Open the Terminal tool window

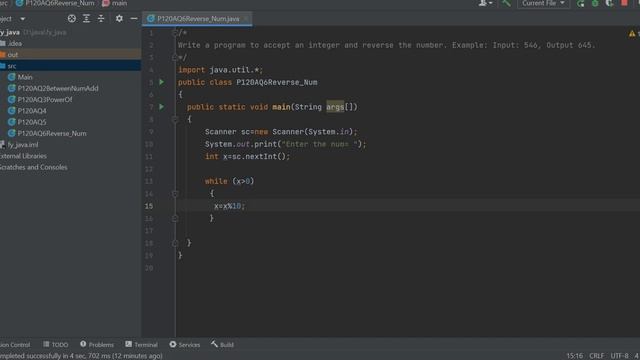click(141, 344)
